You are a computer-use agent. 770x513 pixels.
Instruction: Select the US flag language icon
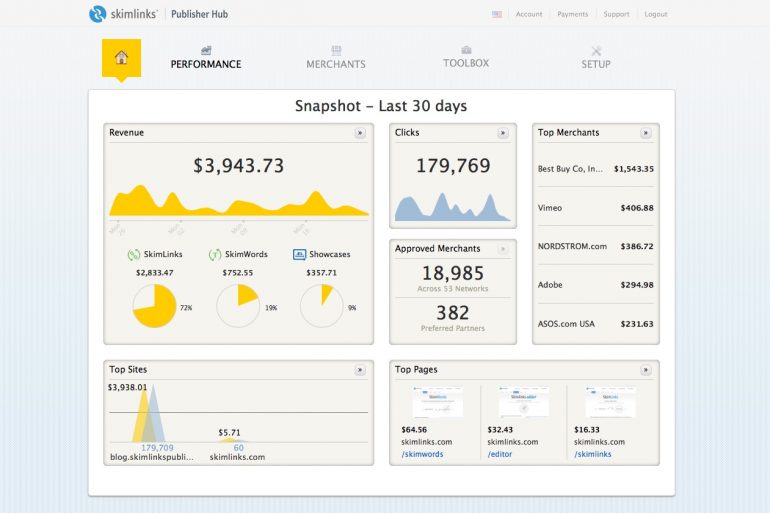497,15
